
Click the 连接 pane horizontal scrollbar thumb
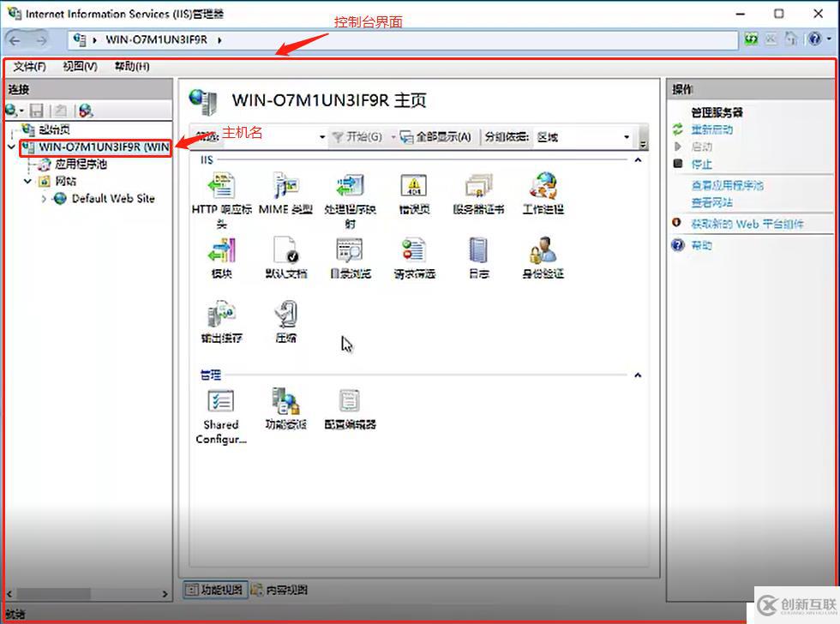coord(53,593)
